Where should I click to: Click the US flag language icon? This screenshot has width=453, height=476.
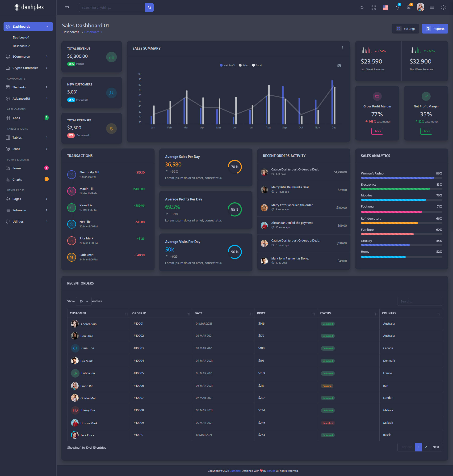[385, 8]
